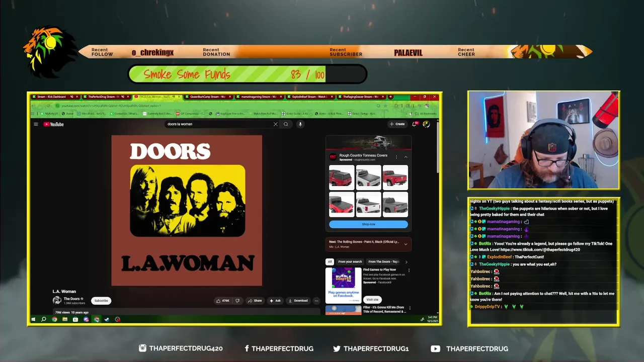Screen dimensions: 644x362
Task: Open more actions ellipsis below video
Action: click(316, 301)
